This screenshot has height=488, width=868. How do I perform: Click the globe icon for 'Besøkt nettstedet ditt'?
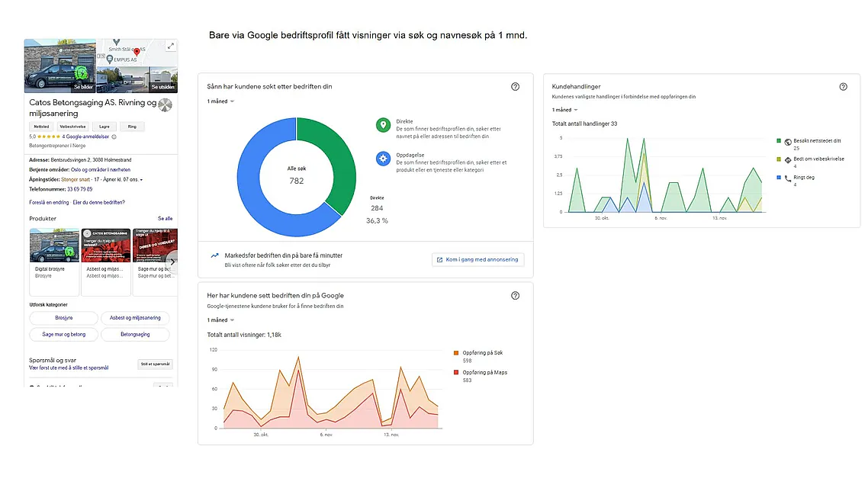point(788,142)
